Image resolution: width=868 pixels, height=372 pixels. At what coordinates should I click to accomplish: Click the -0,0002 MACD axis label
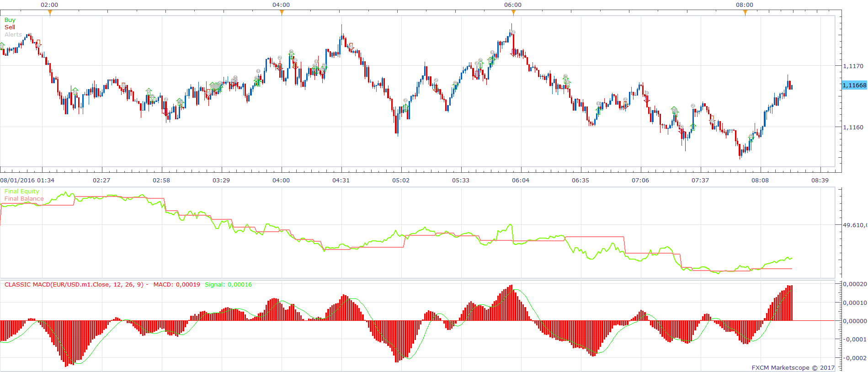point(855,358)
